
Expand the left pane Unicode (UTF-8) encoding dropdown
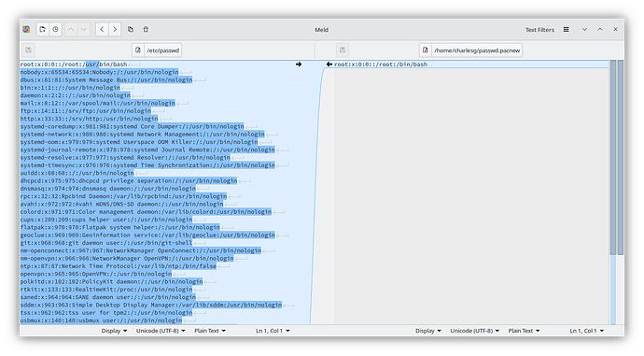(161, 331)
